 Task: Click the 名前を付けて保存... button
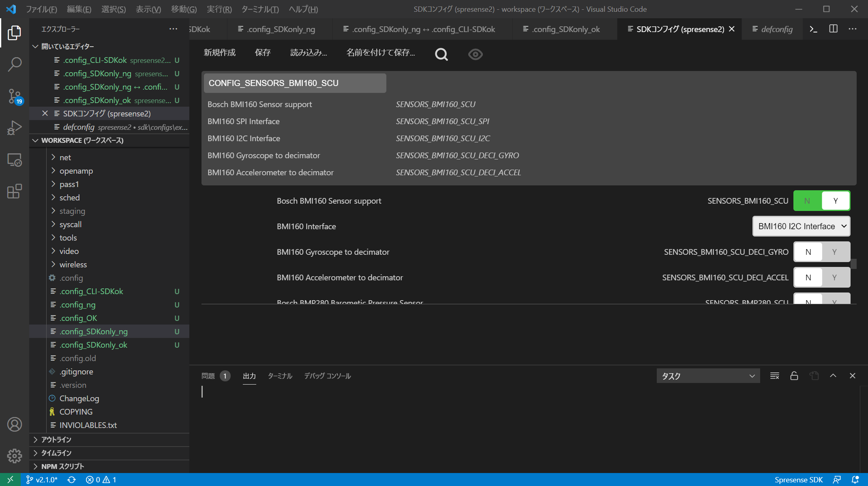[380, 52]
